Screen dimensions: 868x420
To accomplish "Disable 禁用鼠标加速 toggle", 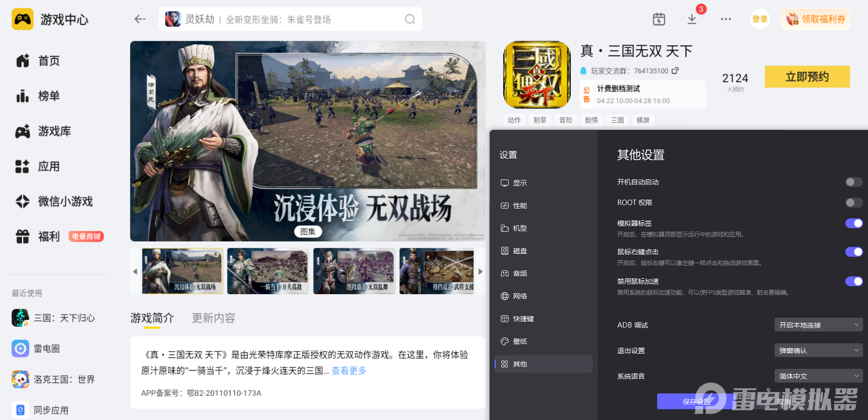I will 853,281.
